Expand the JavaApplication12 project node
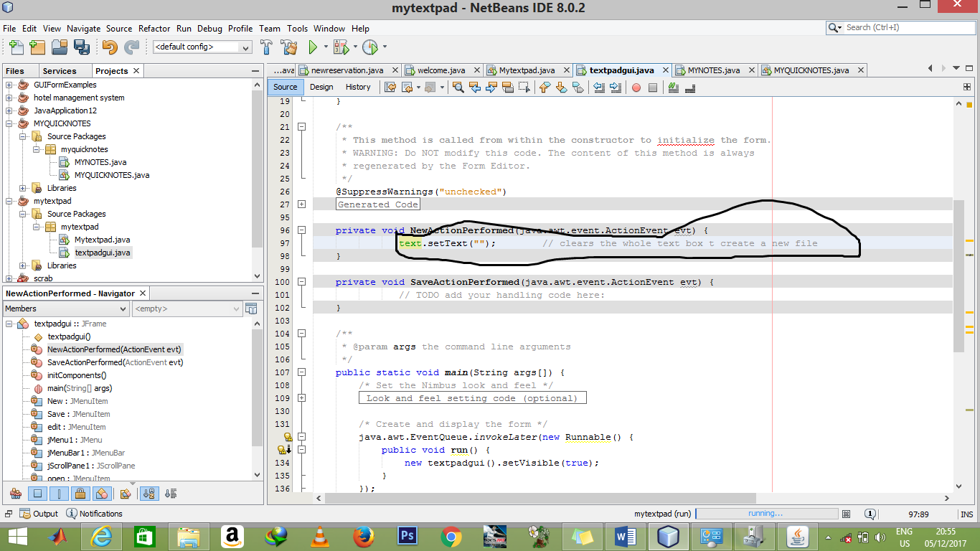 [10, 110]
